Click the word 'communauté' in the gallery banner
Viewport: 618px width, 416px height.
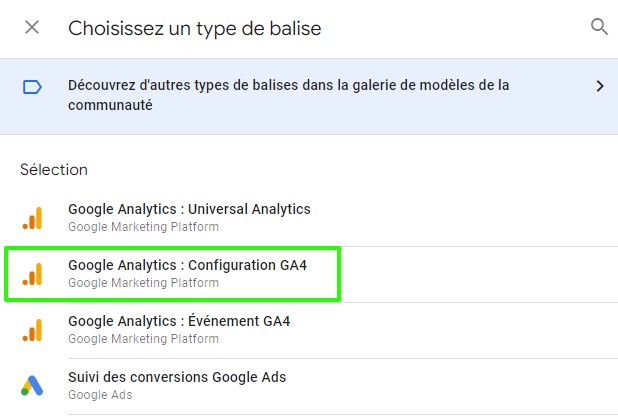pos(110,105)
